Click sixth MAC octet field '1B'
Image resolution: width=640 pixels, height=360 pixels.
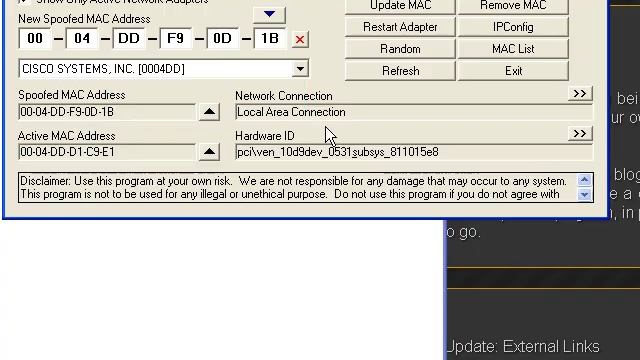click(269, 39)
